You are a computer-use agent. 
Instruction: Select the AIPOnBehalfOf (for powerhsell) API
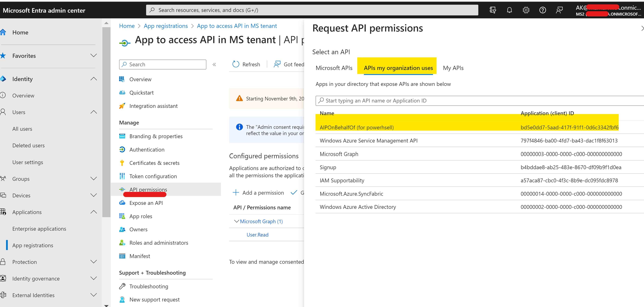(356, 127)
